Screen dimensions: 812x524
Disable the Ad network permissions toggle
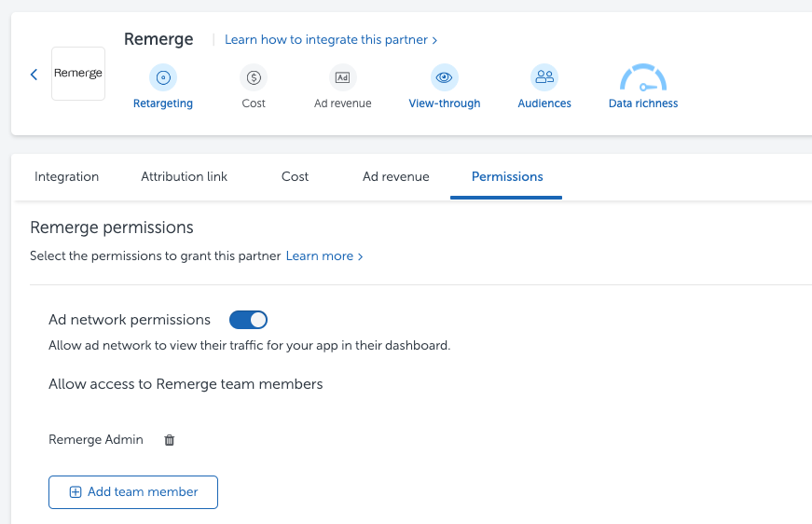248,320
